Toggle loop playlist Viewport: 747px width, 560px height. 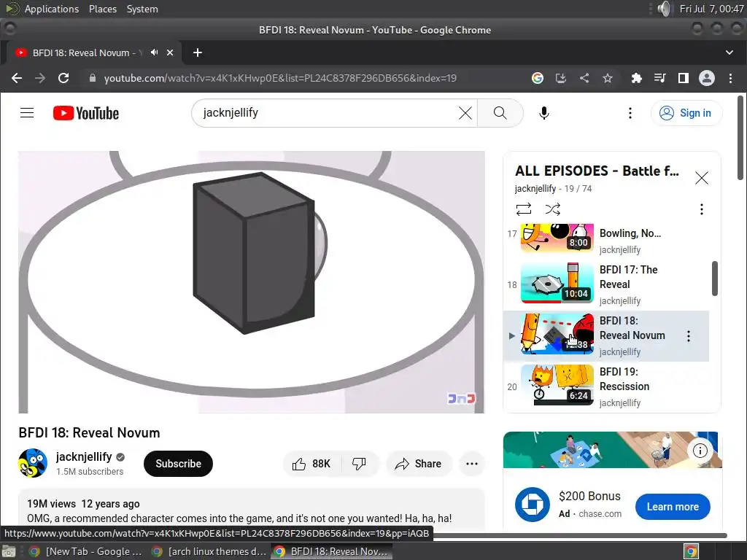[x=523, y=209]
